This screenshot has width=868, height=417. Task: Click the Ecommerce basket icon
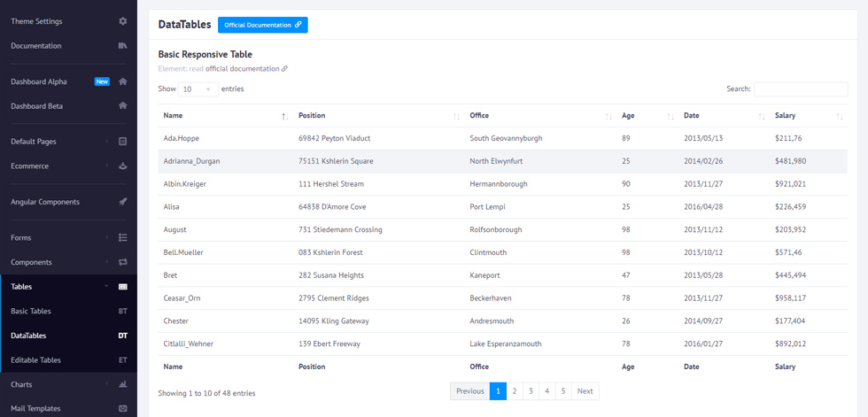123,166
